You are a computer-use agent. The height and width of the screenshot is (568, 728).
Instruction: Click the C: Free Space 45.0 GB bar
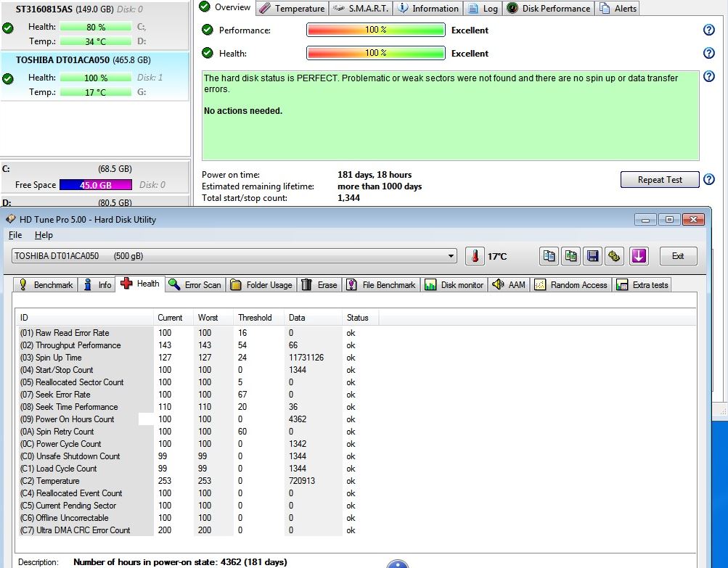tap(96, 185)
